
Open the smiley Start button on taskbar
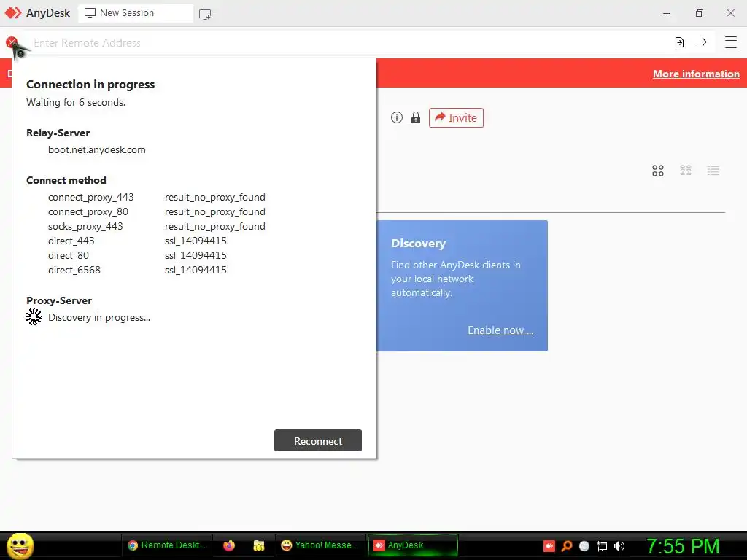click(20, 545)
